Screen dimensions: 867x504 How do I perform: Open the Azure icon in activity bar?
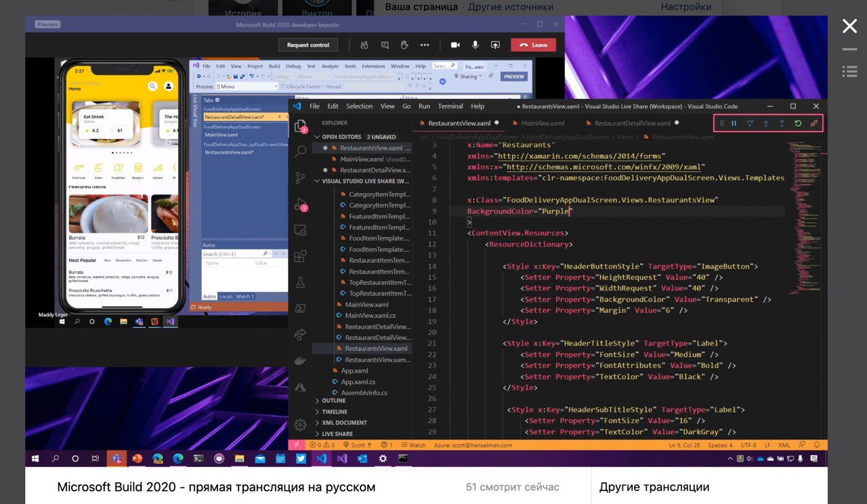click(300, 387)
